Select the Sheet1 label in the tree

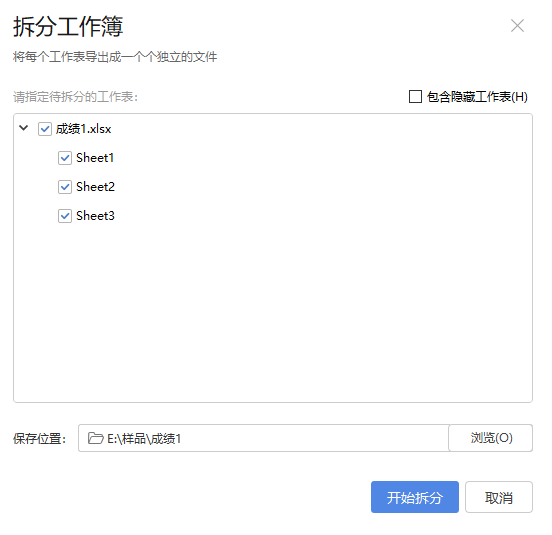pos(95,158)
